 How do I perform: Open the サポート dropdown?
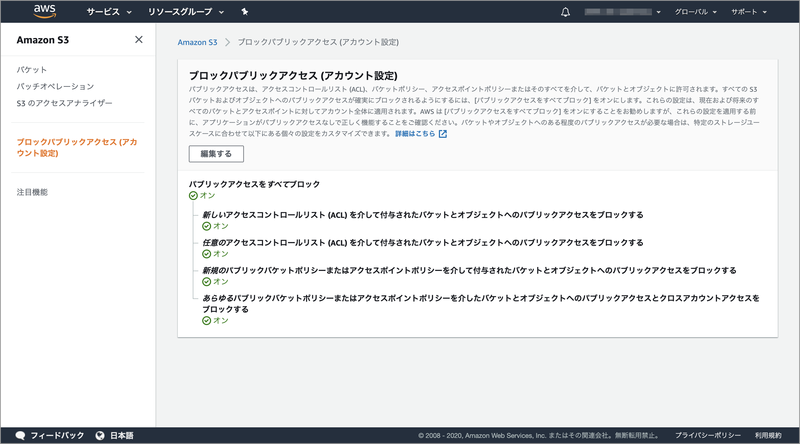[x=748, y=12]
